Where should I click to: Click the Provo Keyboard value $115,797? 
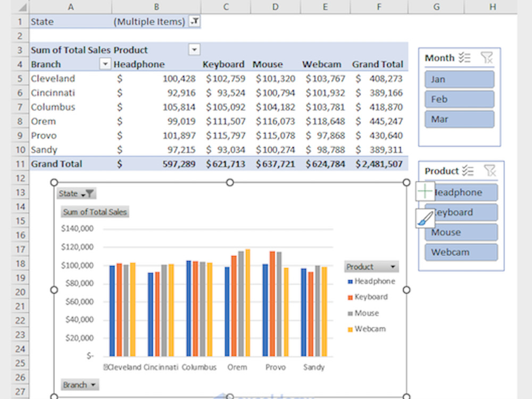226,135
